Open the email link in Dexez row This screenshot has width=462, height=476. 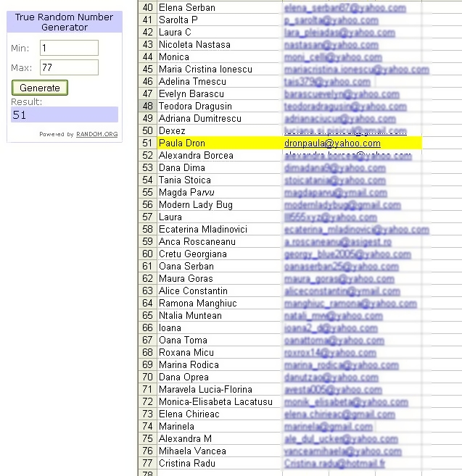point(345,131)
